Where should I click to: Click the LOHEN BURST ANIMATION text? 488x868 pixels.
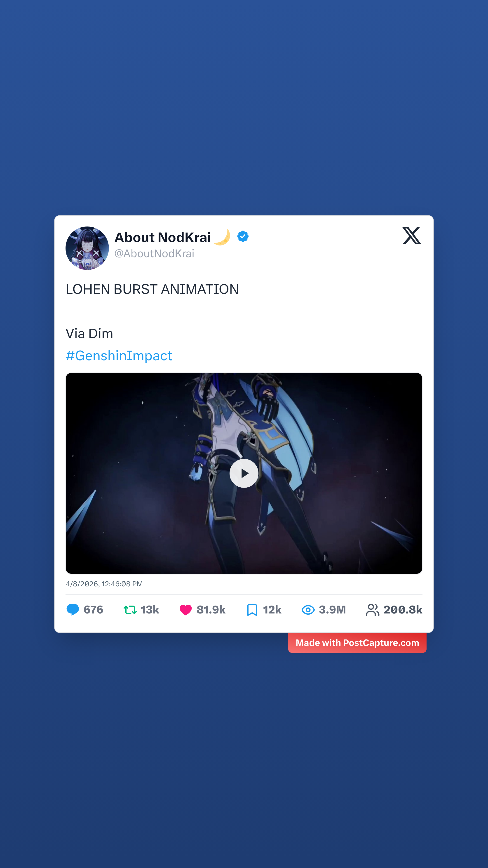click(152, 289)
